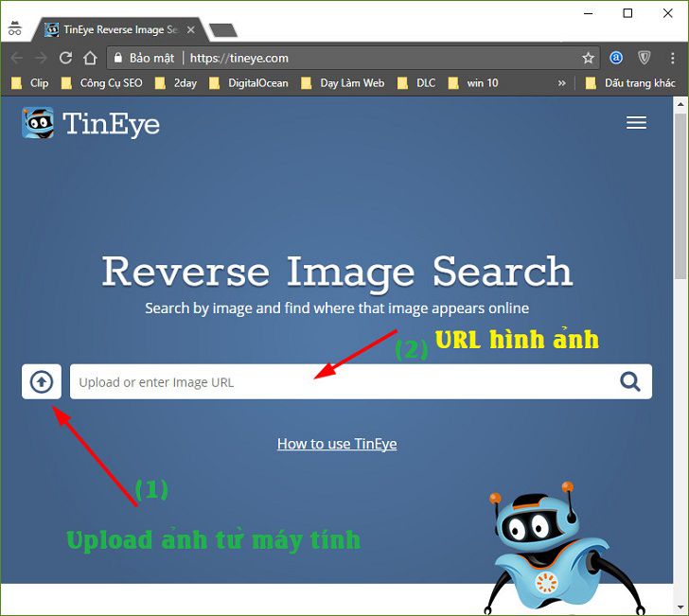This screenshot has height=616, width=689.
Task: Select the TinEye Reverse Image Search tab
Action: pos(119,30)
